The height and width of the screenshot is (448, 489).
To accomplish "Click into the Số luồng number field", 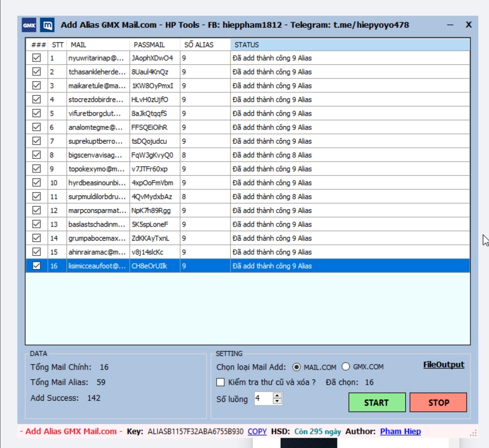I will coord(263,399).
